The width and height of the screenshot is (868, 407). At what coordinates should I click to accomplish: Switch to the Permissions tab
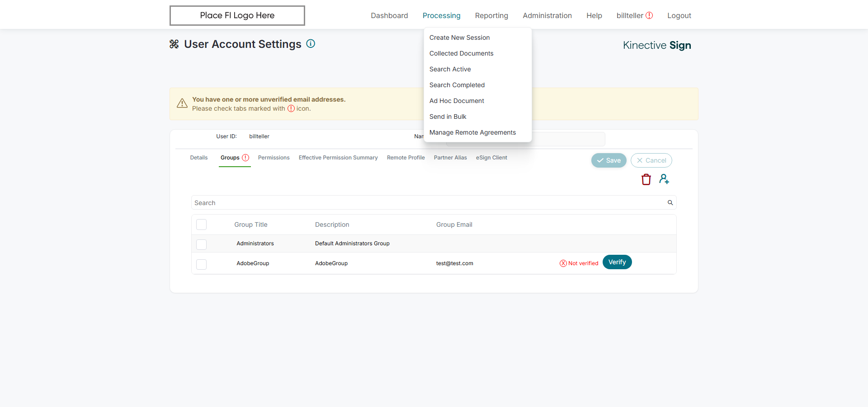(x=274, y=158)
